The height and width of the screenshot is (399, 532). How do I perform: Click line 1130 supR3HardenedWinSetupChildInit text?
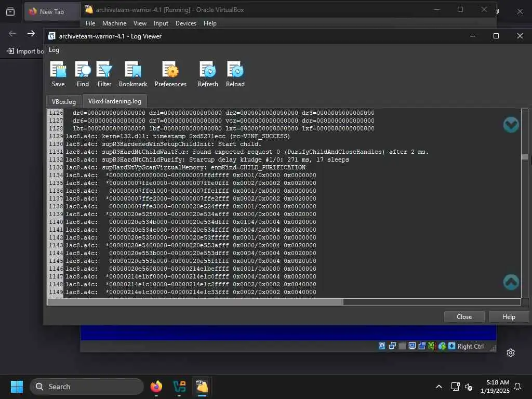pos(164,144)
